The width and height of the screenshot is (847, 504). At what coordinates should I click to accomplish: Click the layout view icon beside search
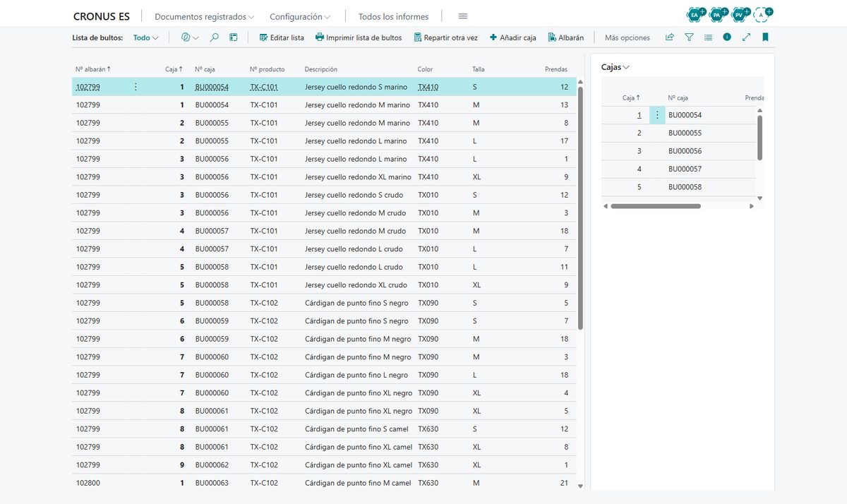tap(234, 37)
